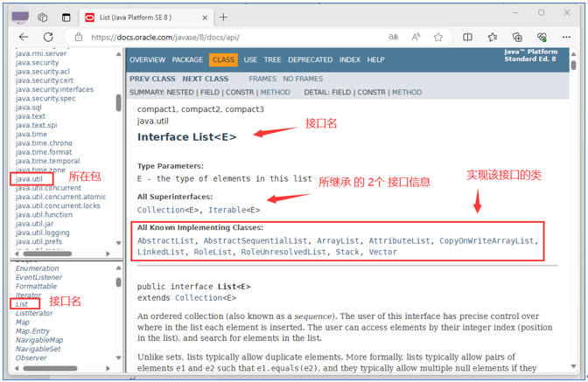Screen dimensions: 588x382
Task: Open the HELP navigation item
Action: pyautogui.click(x=375, y=60)
